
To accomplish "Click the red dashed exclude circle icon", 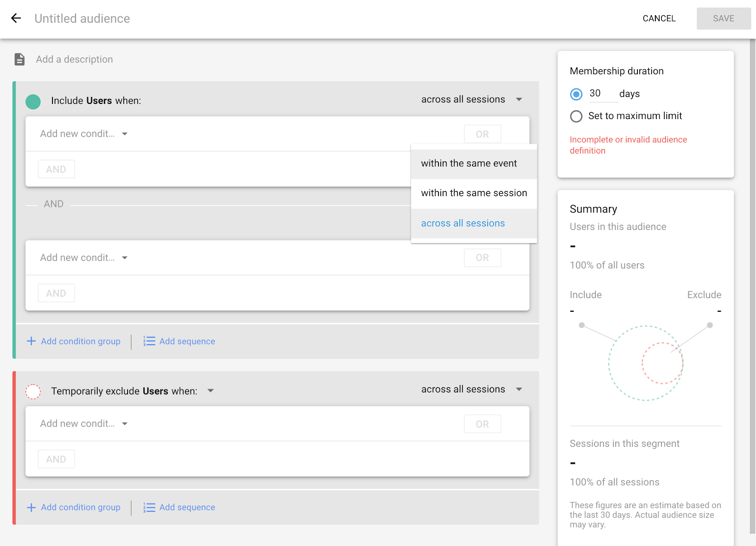I will click(x=33, y=392).
